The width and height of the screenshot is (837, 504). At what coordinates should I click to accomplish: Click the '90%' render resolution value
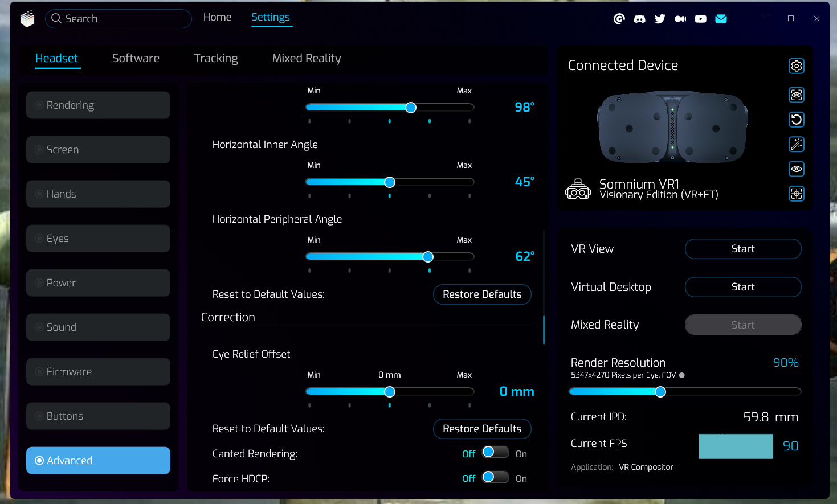coord(786,363)
